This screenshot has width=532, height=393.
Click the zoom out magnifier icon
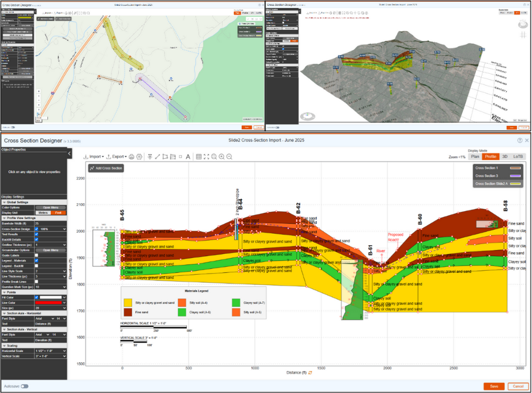[229, 157]
